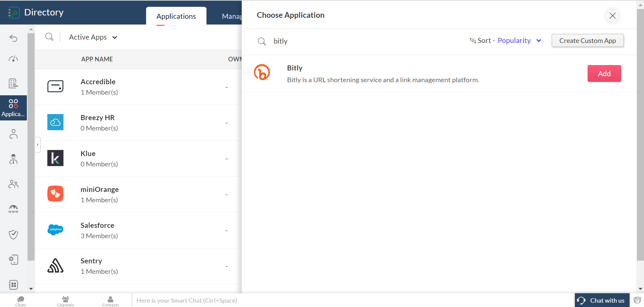Click the APP NAME column header
The width and height of the screenshot is (644, 307).
[97, 59]
